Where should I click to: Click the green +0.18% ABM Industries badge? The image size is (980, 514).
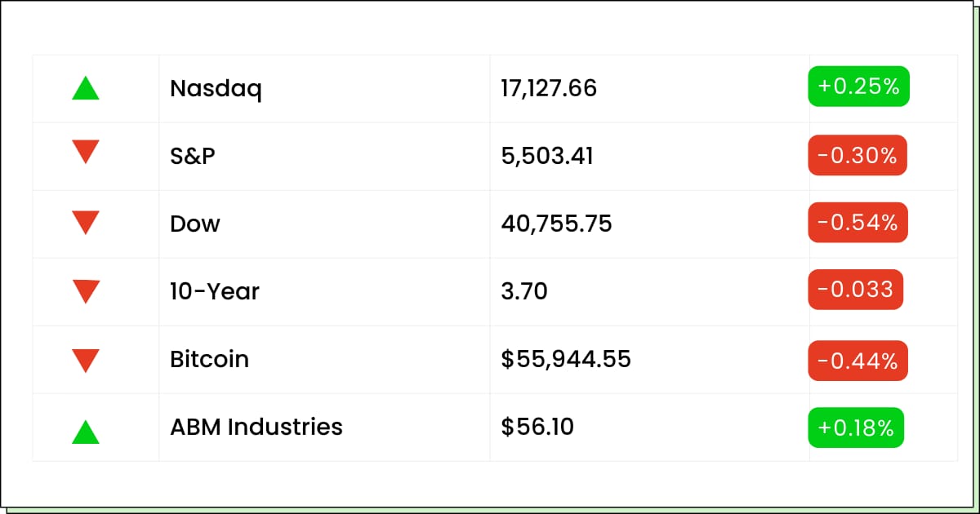click(856, 428)
